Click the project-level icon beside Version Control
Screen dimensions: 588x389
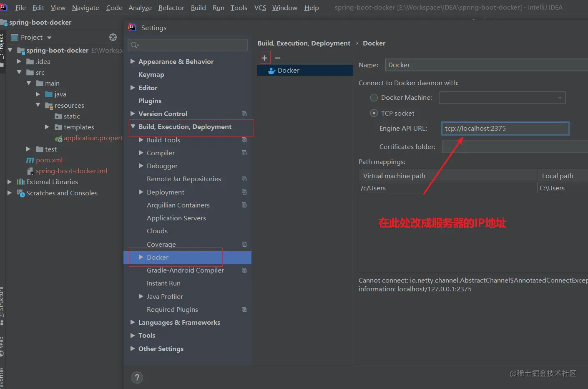[x=244, y=114]
